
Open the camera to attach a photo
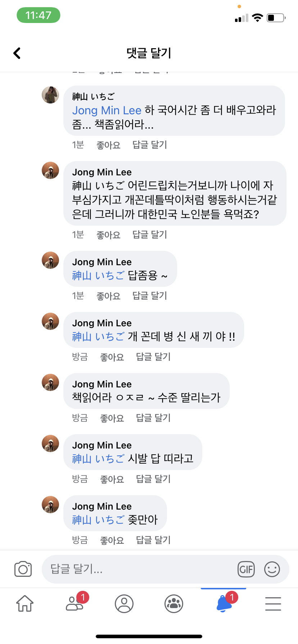coord(23,569)
